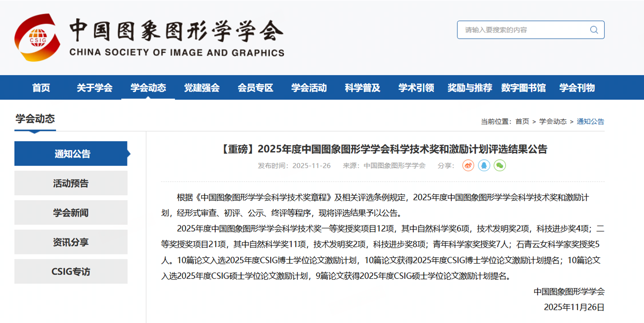Image resolution: width=644 pixels, height=323 pixels.
Task: Open 学会新闻 sidebar section
Action: click(x=71, y=213)
